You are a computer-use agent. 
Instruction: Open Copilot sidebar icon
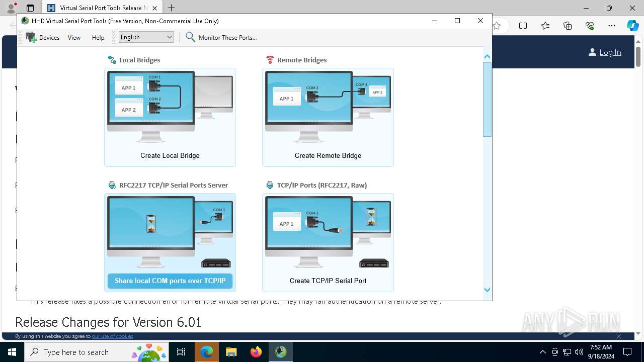click(632, 26)
